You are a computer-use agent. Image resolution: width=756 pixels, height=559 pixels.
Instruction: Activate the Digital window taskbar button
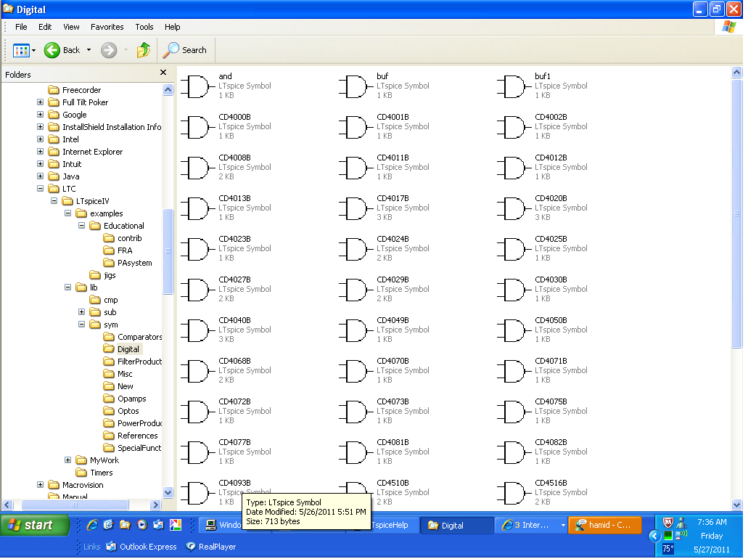pos(456,525)
